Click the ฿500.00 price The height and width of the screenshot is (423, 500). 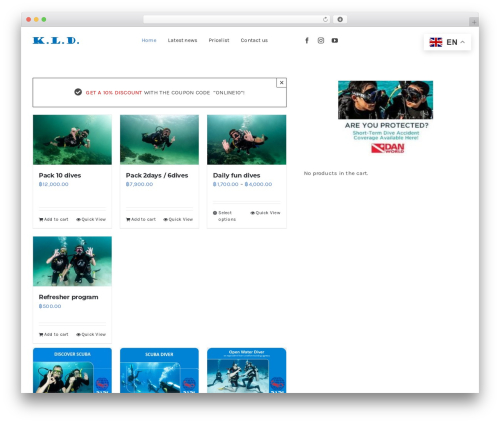click(50, 306)
